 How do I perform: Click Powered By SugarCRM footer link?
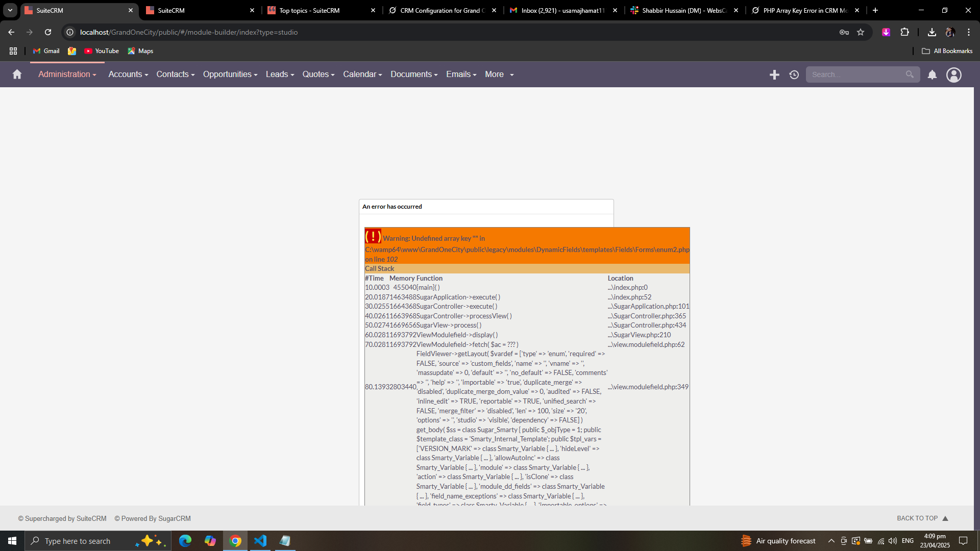click(x=153, y=519)
